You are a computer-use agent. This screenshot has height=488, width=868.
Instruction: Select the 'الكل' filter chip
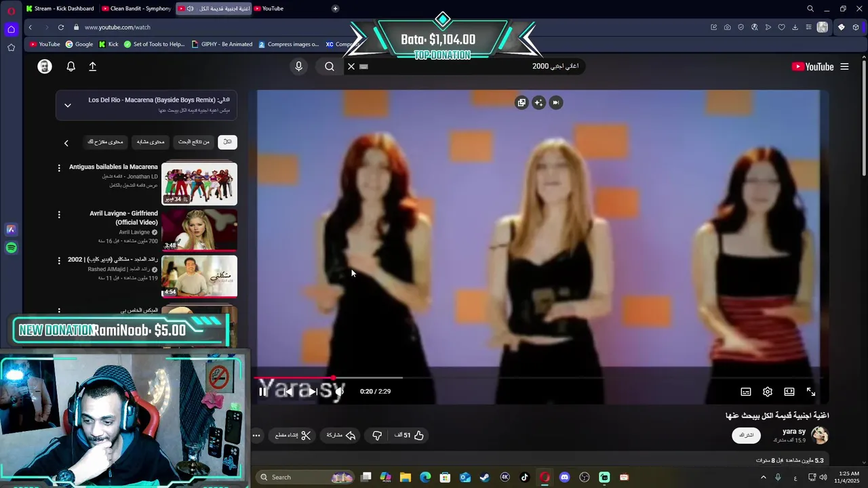tap(227, 142)
